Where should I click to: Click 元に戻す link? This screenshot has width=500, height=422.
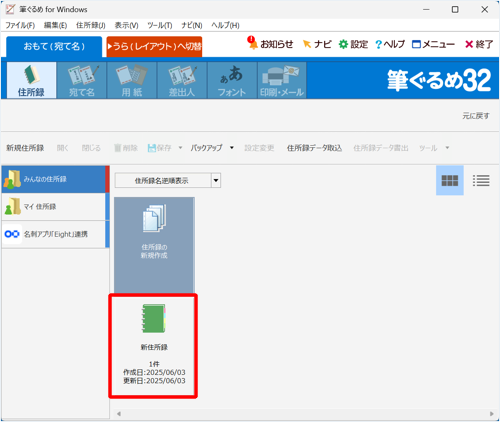[476, 116]
